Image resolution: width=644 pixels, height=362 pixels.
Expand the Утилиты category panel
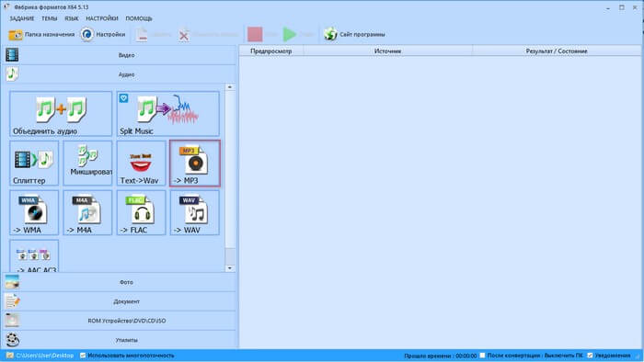coord(120,340)
